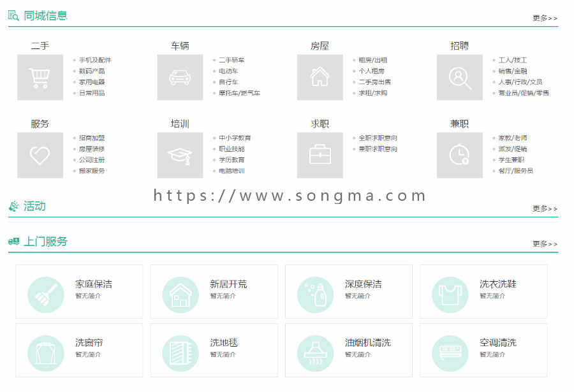Open the 电动车 link
The image size is (574, 392).
click(228, 71)
